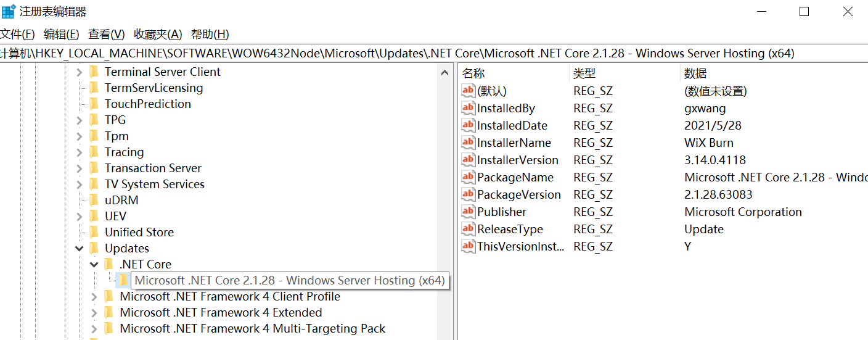This screenshot has width=868, height=340.
Task: Open the 收藏夹(A) menu
Action: click(158, 35)
